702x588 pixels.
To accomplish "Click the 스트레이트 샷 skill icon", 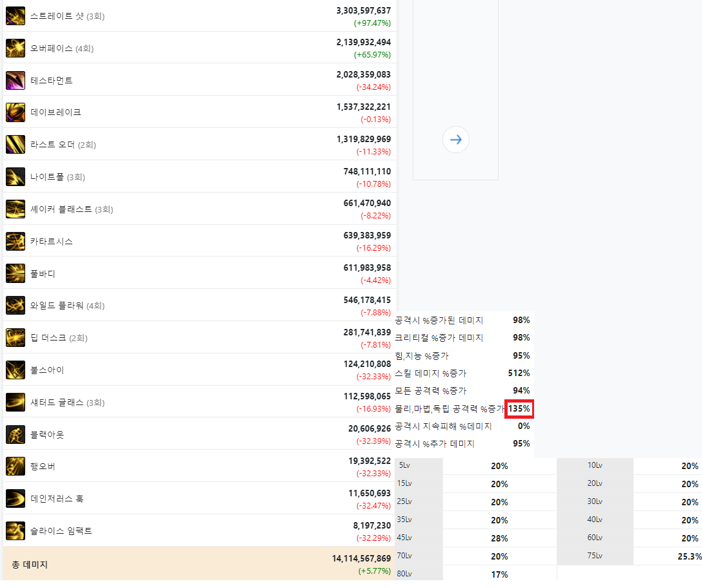I will 15,16.
